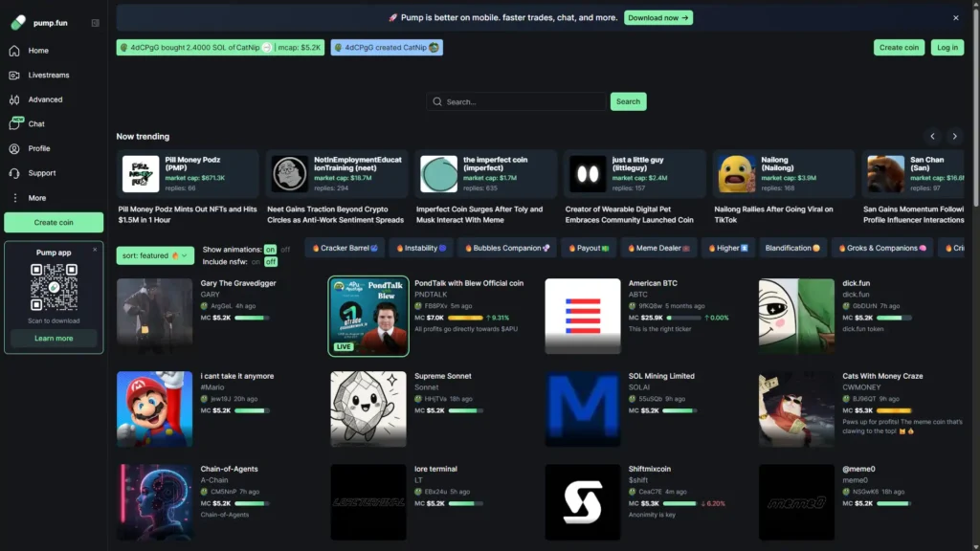The height and width of the screenshot is (551, 980).
Task: Open Chat in the sidebar
Action: click(x=36, y=123)
